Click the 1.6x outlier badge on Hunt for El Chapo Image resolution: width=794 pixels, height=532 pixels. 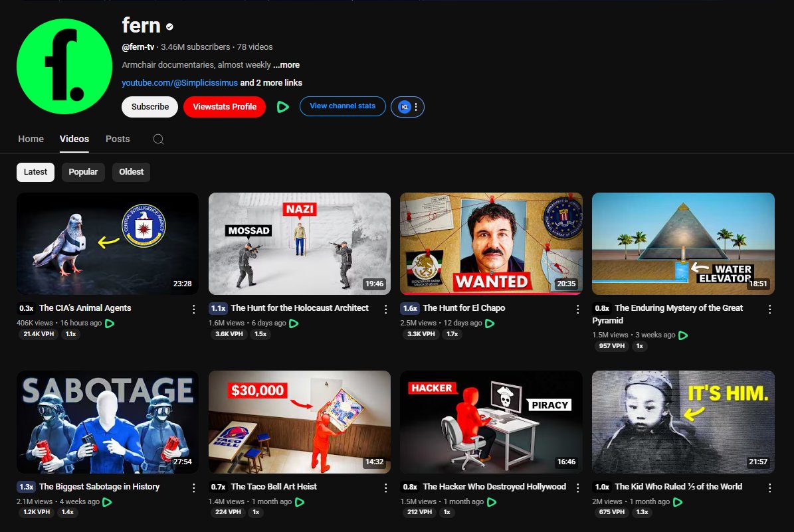click(x=410, y=308)
